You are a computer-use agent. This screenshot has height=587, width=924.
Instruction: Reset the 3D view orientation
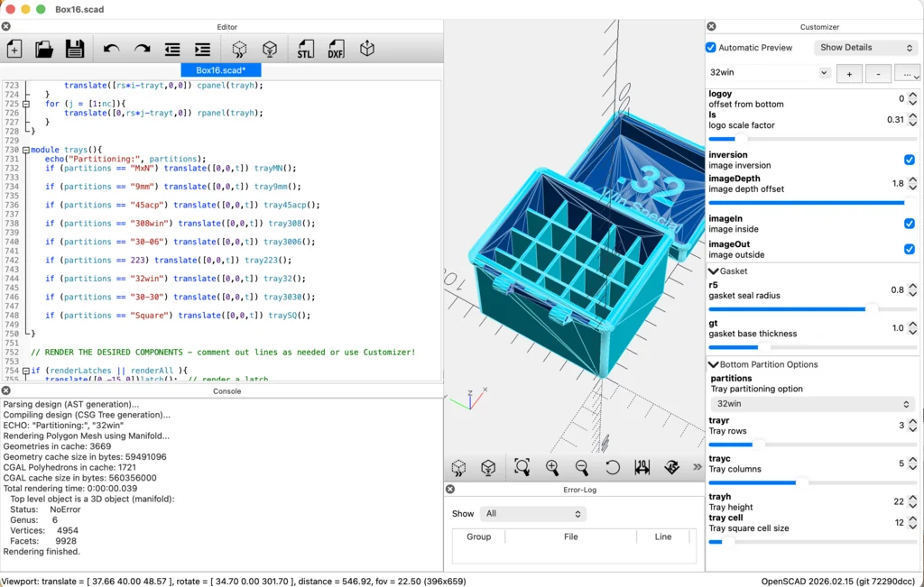[x=613, y=468]
